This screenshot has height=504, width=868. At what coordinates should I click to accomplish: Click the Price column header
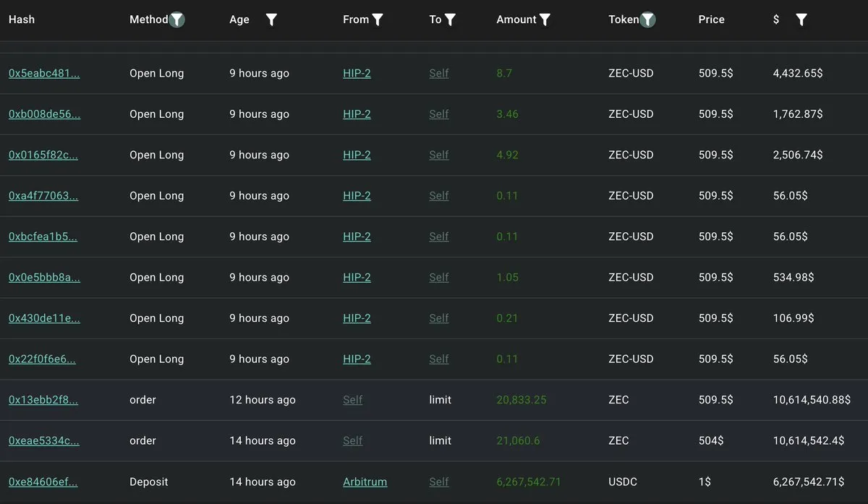[711, 20]
